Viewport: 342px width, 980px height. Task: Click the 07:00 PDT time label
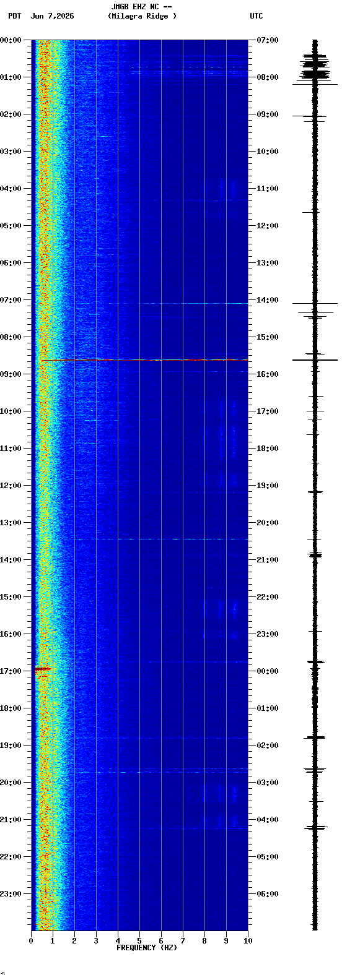click(x=11, y=300)
